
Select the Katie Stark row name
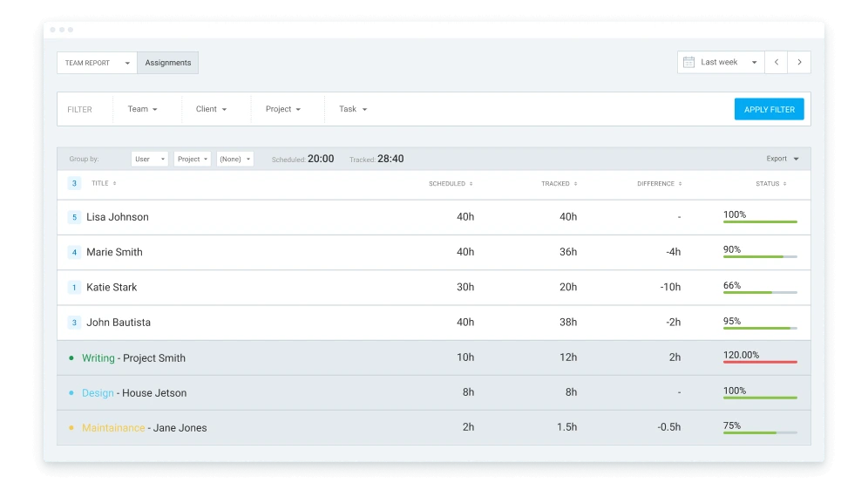click(112, 288)
